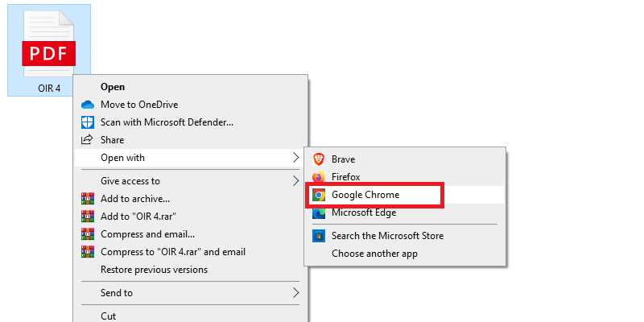Select the OIR 4 PDF file thumbnail

pos(49,50)
